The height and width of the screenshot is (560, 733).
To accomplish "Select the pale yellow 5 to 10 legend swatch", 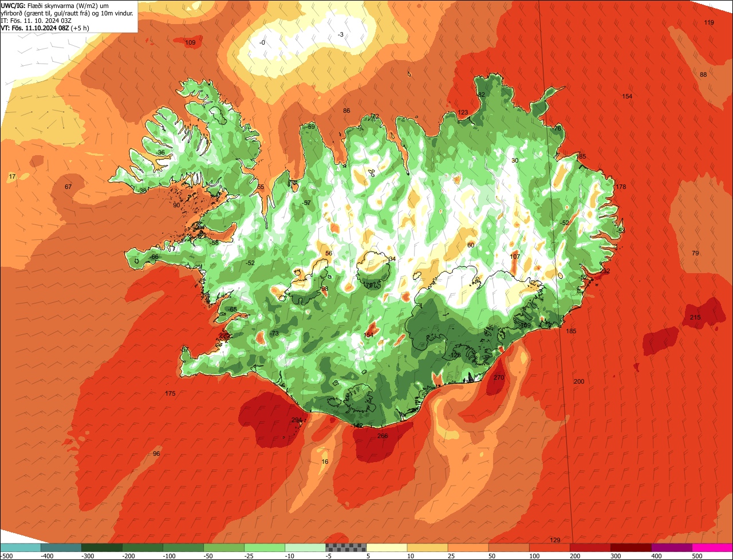I will pos(387,547).
